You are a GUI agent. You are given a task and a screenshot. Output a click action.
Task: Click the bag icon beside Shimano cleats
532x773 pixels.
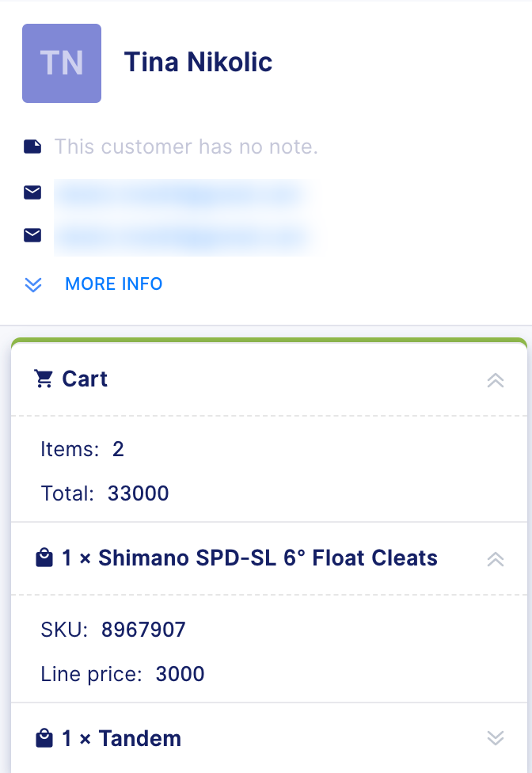(44, 558)
